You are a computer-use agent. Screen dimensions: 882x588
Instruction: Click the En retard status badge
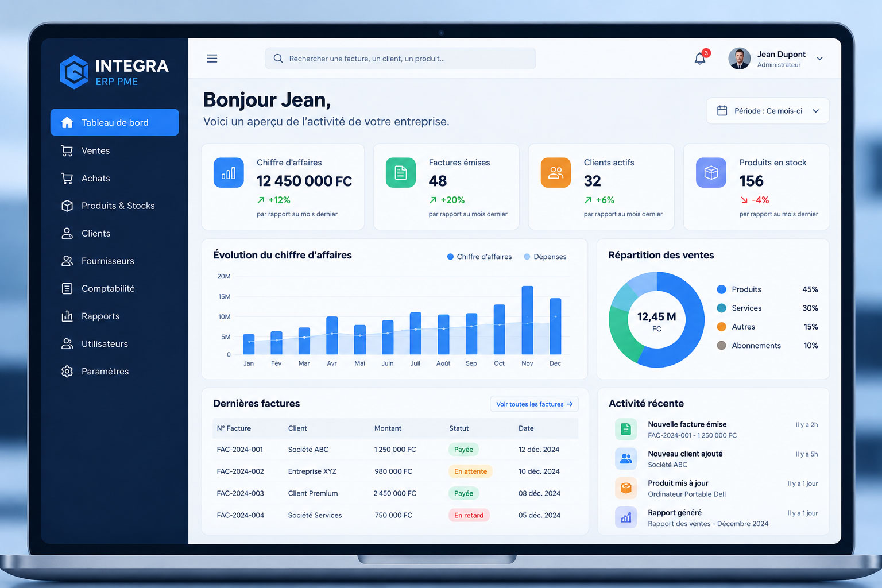pos(469,515)
